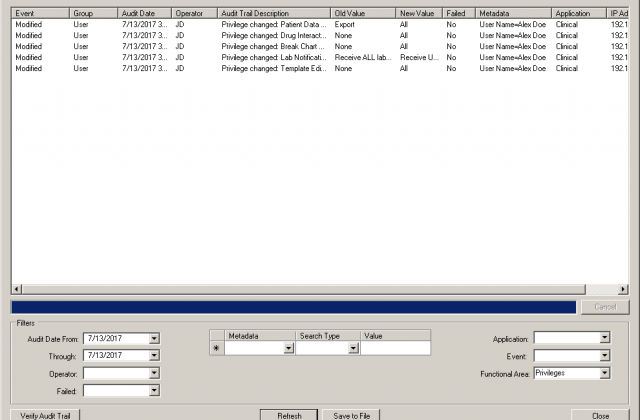Open the Through date dropdown
640x420 pixels.
(x=154, y=356)
